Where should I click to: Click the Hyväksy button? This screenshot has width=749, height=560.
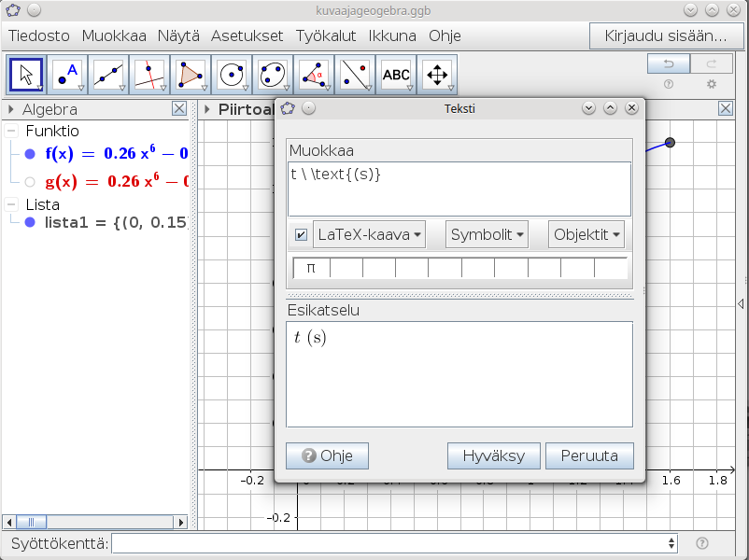pos(493,456)
